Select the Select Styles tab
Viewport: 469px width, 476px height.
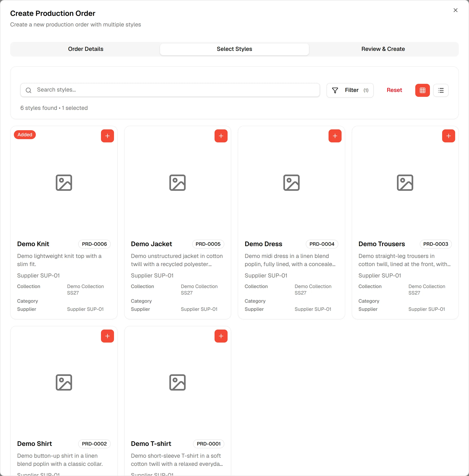click(234, 49)
